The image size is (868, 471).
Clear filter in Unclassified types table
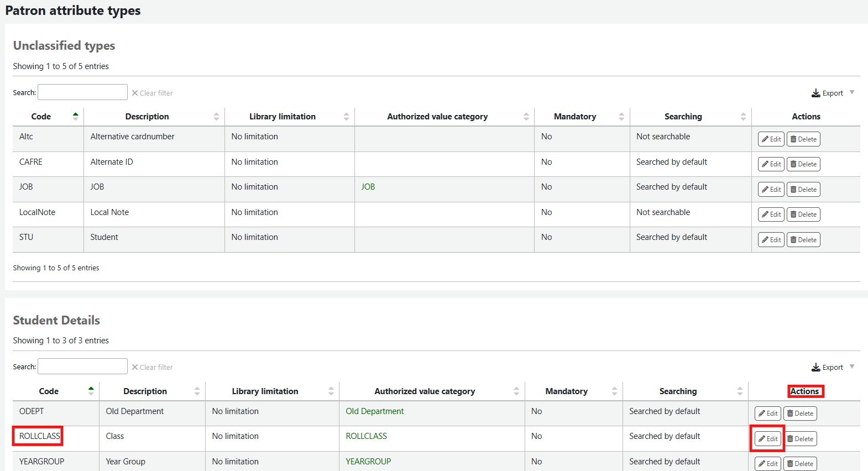point(152,93)
